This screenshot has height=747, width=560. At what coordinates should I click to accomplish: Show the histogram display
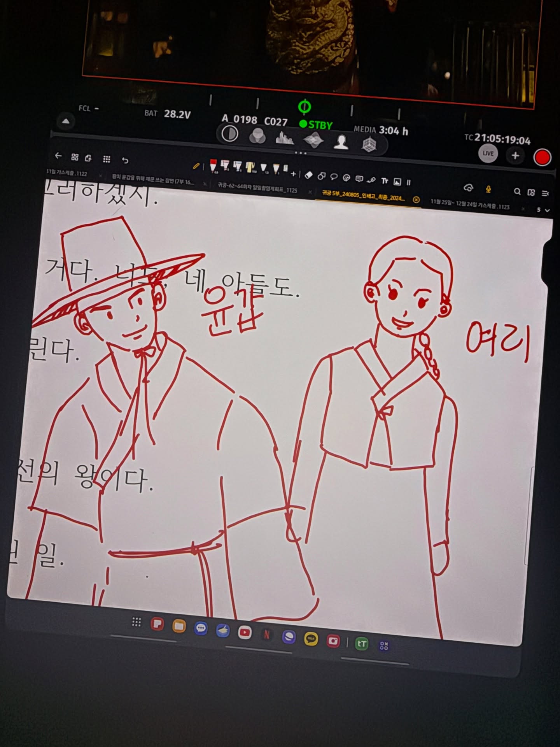point(285,138)
